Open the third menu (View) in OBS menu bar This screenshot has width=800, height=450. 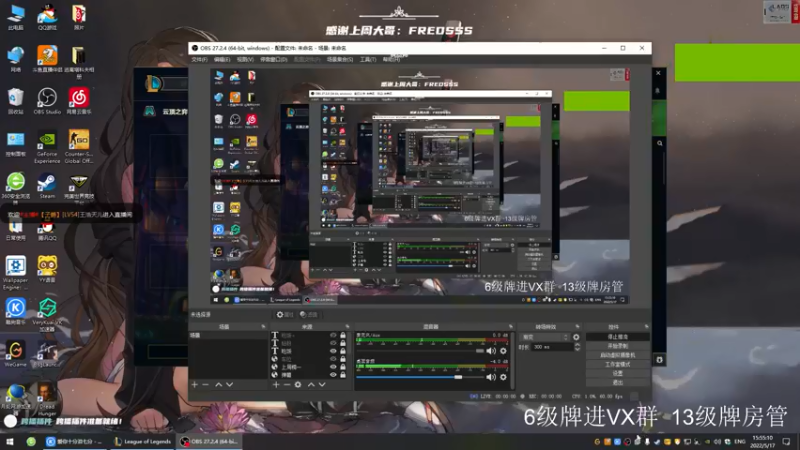coord(245,60)
